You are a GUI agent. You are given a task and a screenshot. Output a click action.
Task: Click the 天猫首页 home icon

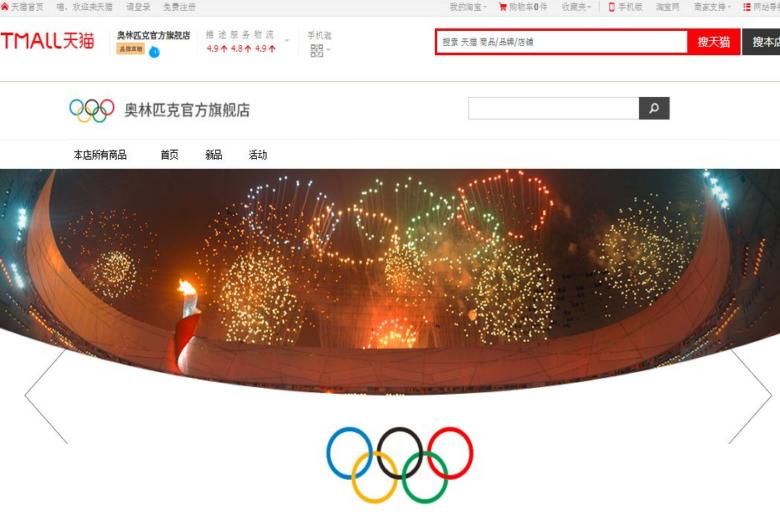5,6
